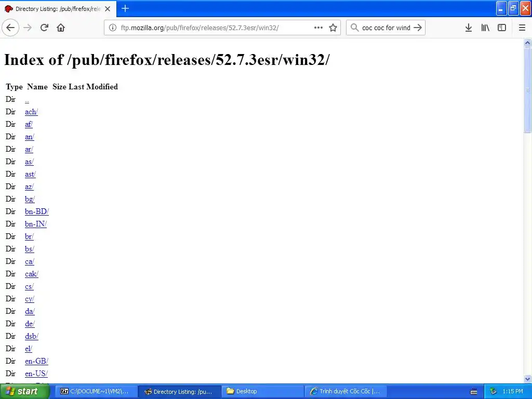Click the scrollbar down arrow
This screenshot has height=399, width=532.
coord(527,379)
